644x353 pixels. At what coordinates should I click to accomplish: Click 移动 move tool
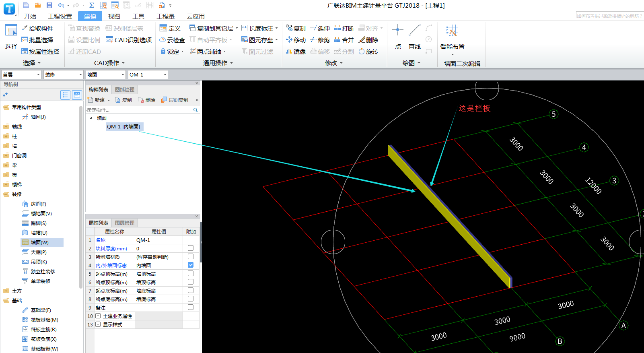[x=296, y=40]
